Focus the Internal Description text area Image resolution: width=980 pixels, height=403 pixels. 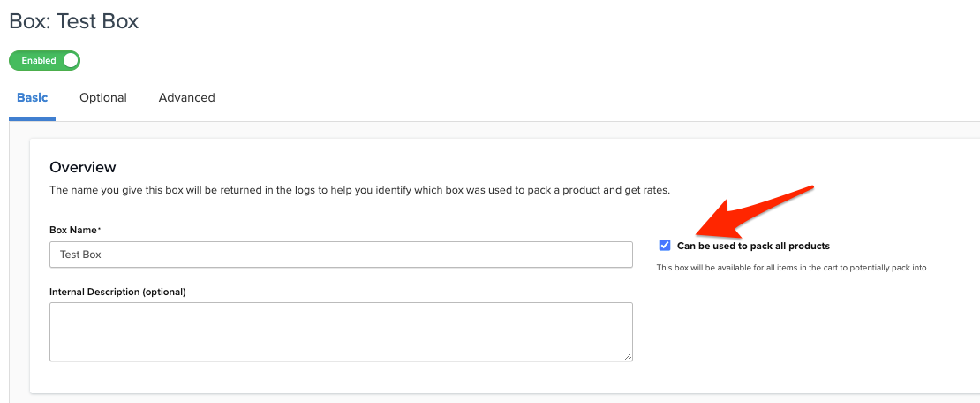341,331
